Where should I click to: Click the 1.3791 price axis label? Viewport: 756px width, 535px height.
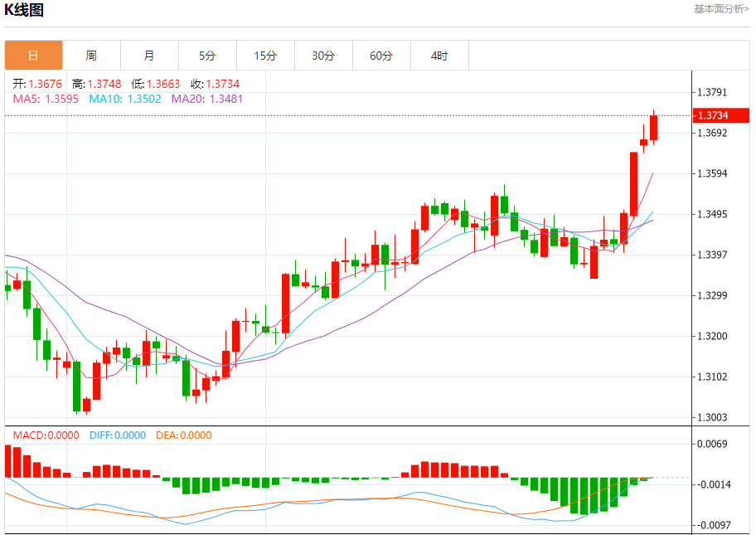(x=712, y=92)
